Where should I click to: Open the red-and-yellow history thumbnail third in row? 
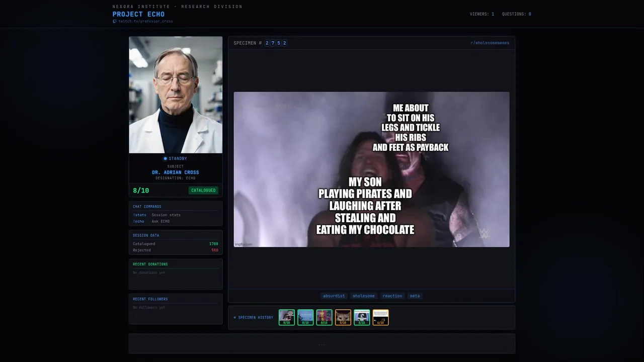[x=324, y=317]
